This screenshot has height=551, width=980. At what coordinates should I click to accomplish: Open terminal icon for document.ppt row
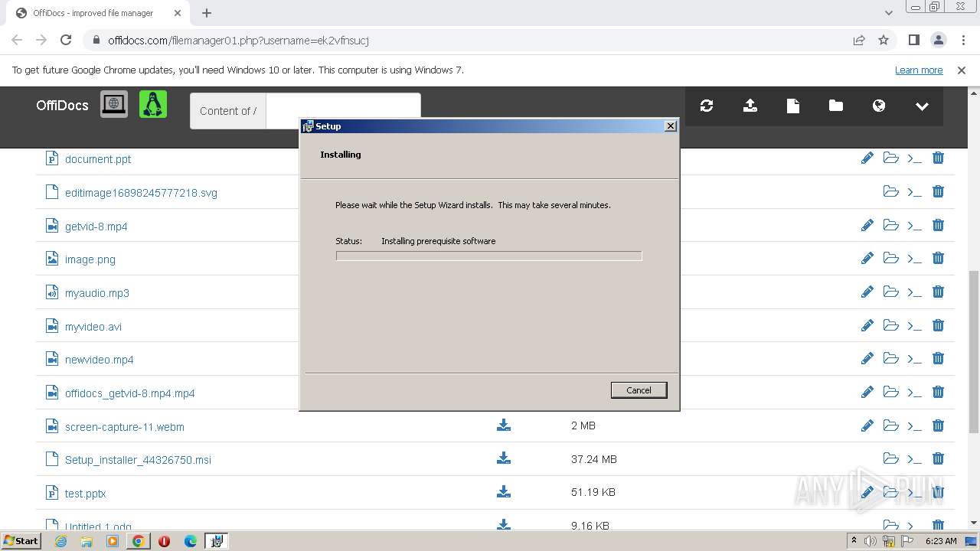(x=914, y=158)
